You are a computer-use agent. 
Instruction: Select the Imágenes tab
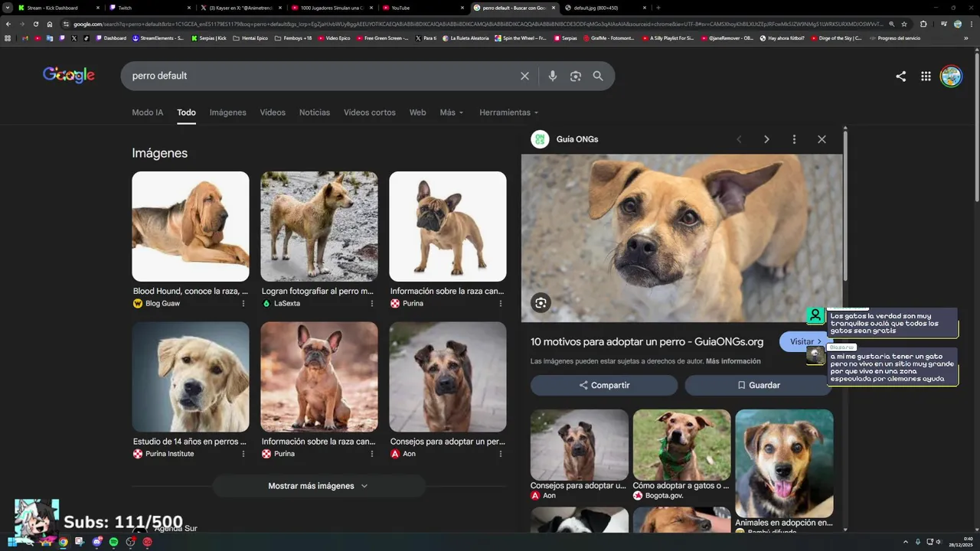tap(228, 112)
